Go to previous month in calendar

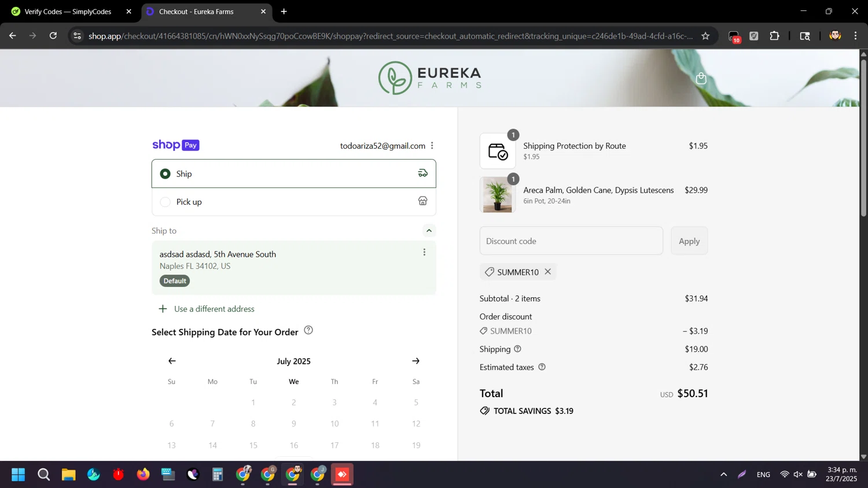172,361
